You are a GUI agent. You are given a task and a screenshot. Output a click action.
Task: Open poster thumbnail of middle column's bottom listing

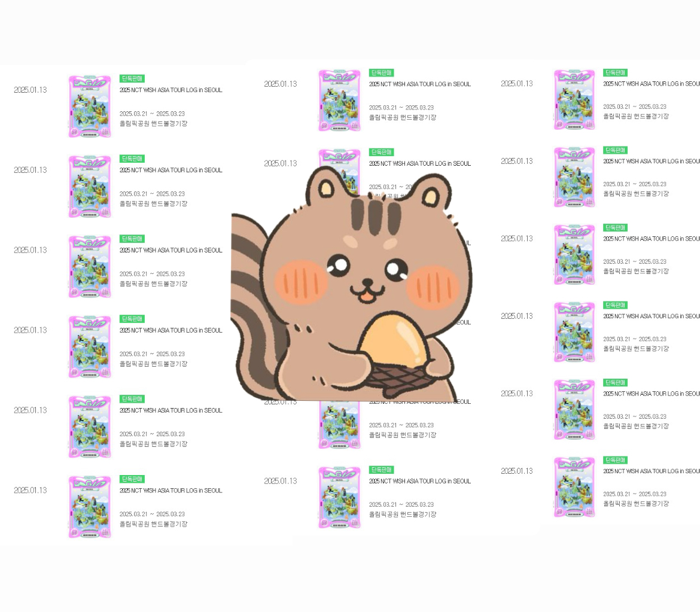tap(339, 497)
